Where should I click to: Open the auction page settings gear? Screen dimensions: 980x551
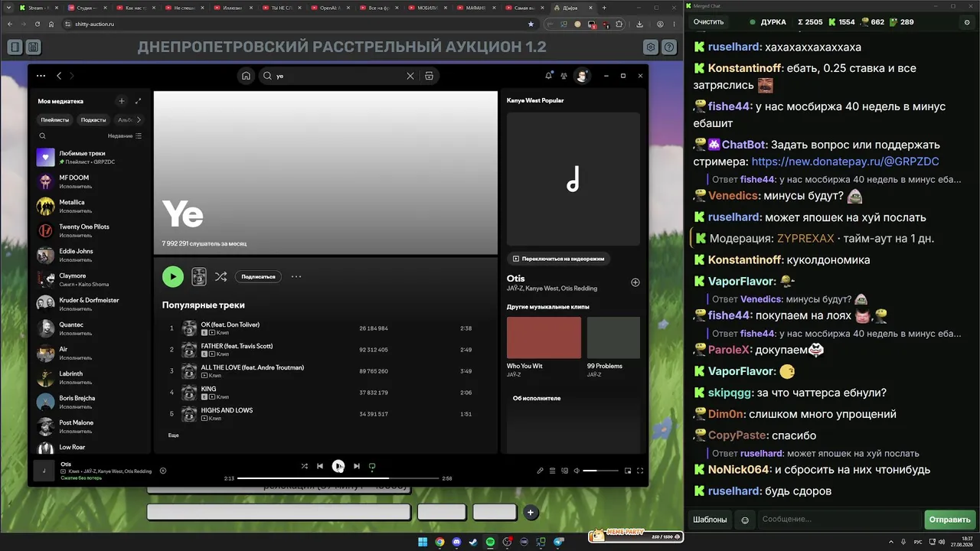click(651, 47)
